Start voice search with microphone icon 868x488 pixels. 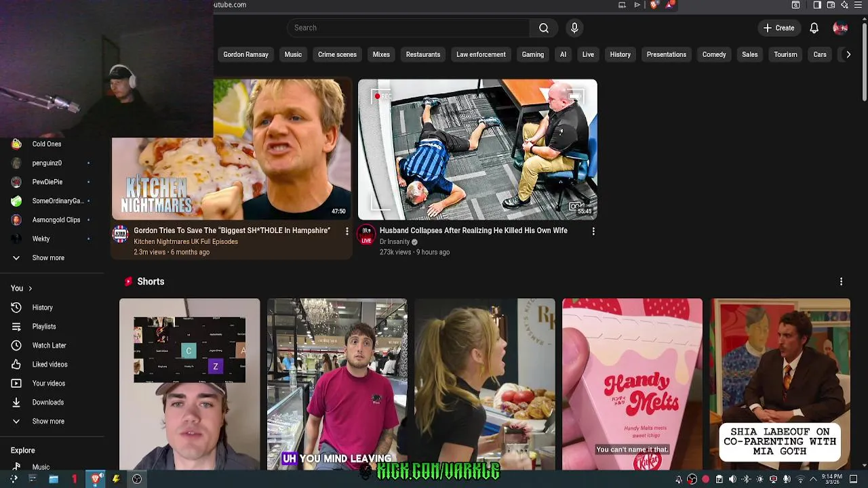tap(574, 28)
